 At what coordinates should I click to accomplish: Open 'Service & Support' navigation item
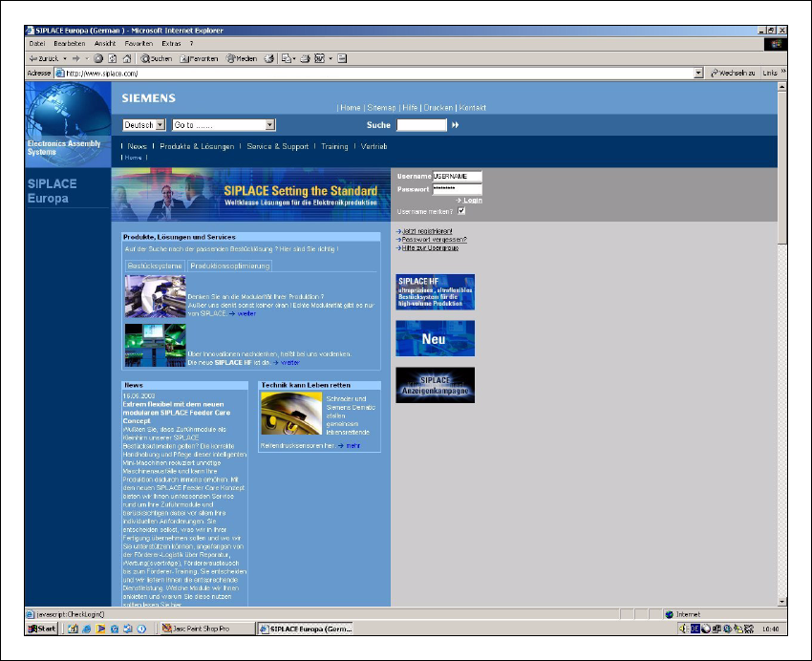pyautogui.click(x=278, y=146)
